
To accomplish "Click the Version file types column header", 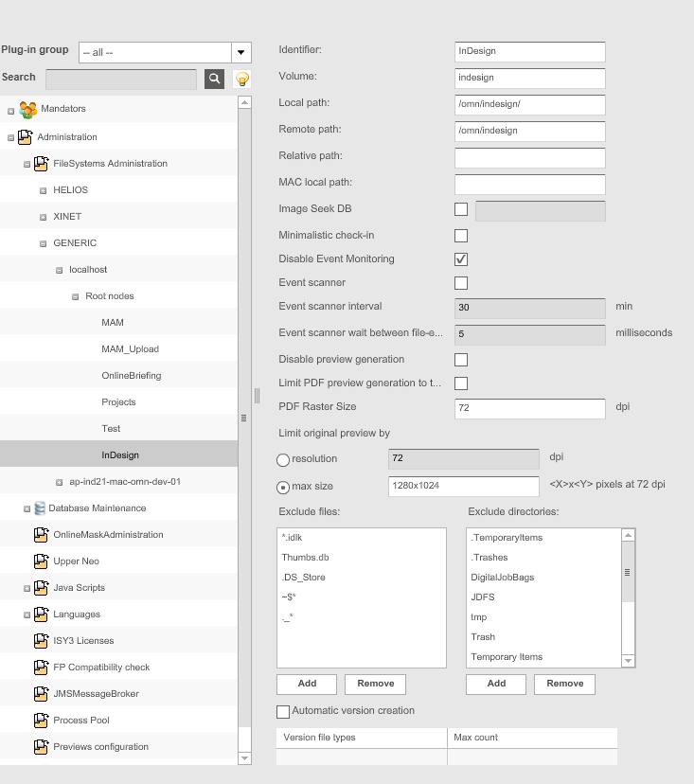I will (362, 738).
